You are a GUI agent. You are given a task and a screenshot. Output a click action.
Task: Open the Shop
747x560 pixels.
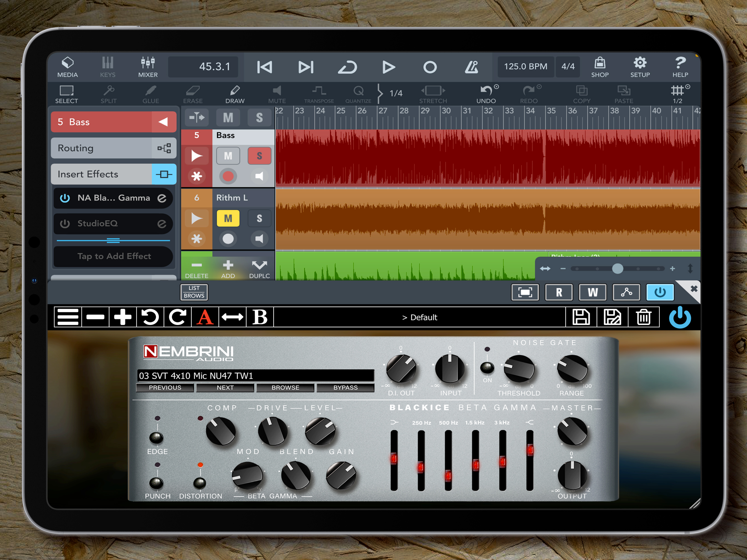pos(600,67)
